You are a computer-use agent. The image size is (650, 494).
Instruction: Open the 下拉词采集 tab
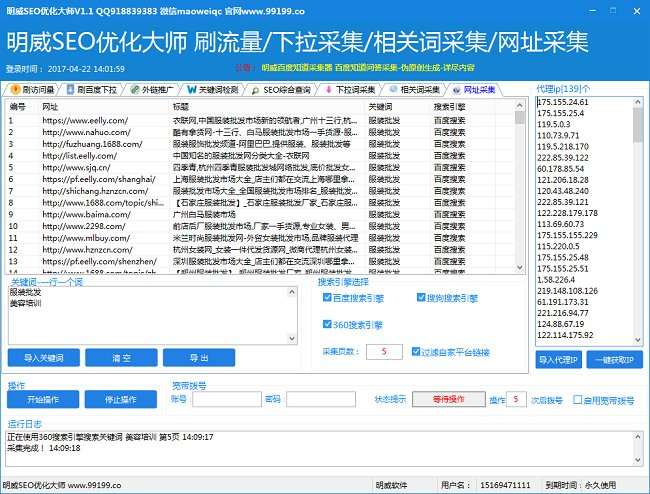coord(350,90)
